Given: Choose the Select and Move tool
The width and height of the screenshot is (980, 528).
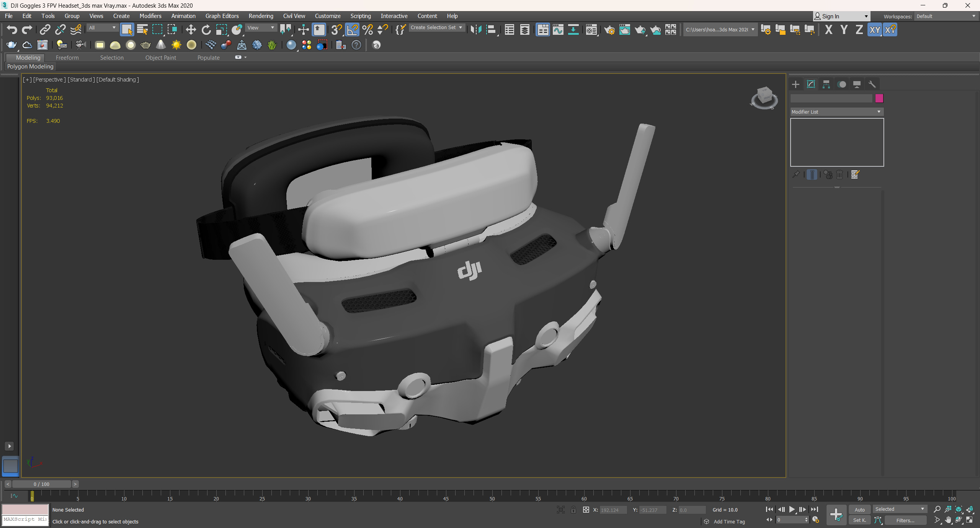Looking at the screenshot, I should point(191,29).
